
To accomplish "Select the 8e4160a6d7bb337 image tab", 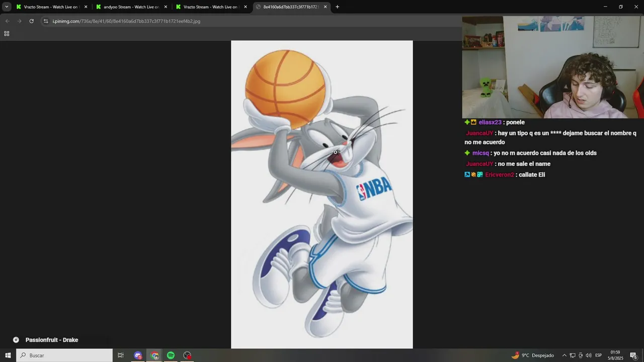I will point(291,7).
